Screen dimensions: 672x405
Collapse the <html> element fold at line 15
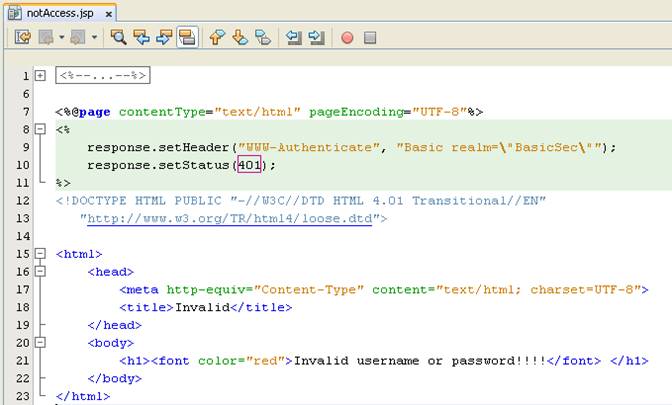point(40,254)
